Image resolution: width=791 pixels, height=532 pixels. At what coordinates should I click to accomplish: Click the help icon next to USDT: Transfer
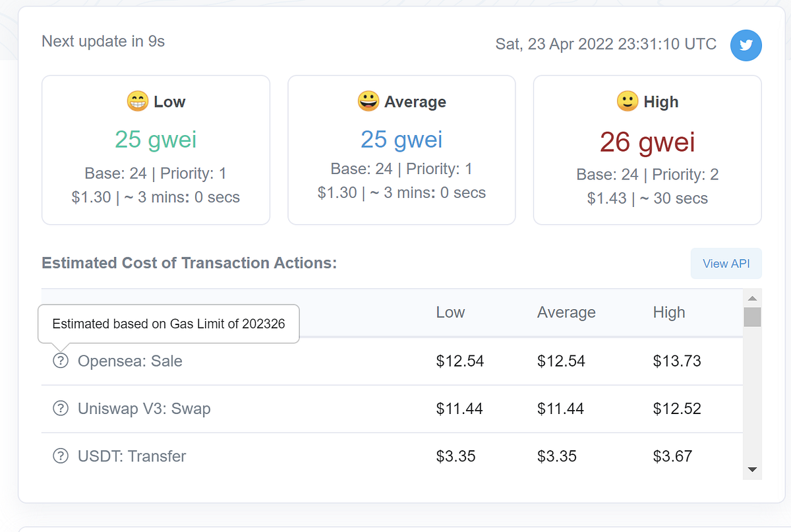coord(60,456)
